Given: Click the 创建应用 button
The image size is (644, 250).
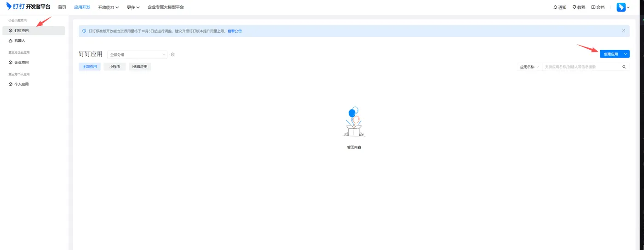Looking at the screenshot, I should click(x=611, y=54).
